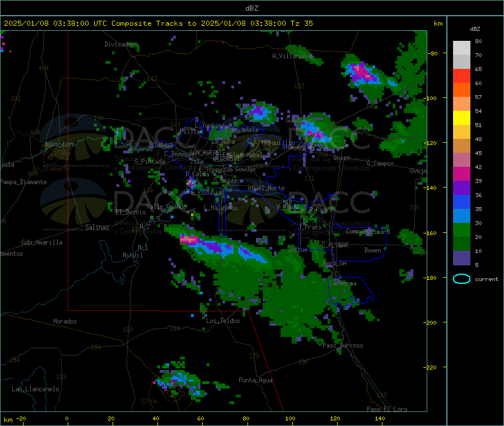The image size is (504, 426).
Task: Click the E_Escorial map label
Action: 208,193
